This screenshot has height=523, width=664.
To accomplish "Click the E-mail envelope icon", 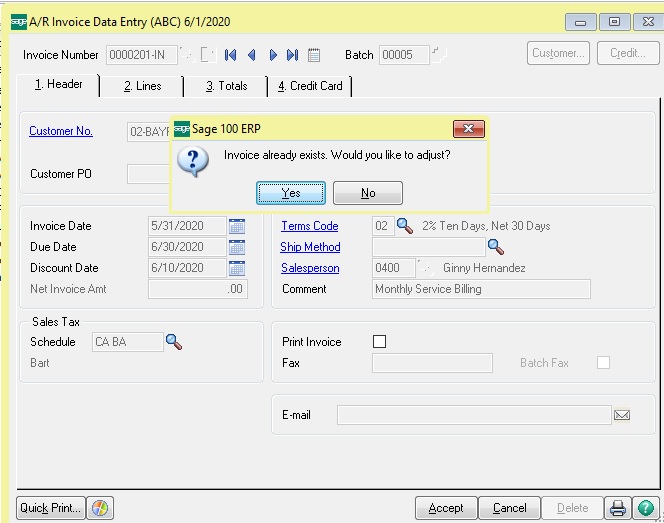I will click(622, 415).
